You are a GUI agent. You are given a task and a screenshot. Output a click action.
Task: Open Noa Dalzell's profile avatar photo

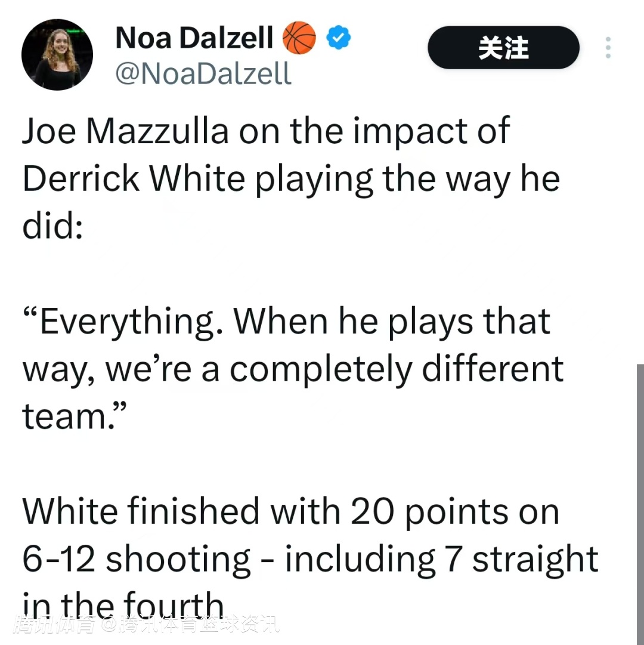(57, 55)
